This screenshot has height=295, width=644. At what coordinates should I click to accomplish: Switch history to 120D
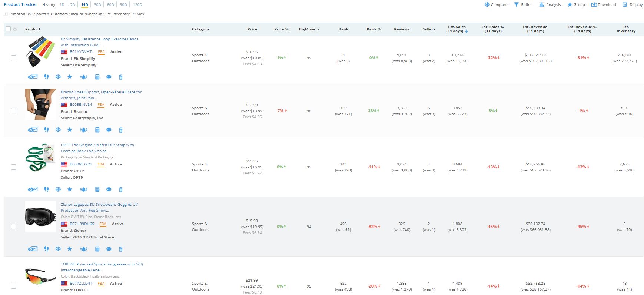point(137,5)
